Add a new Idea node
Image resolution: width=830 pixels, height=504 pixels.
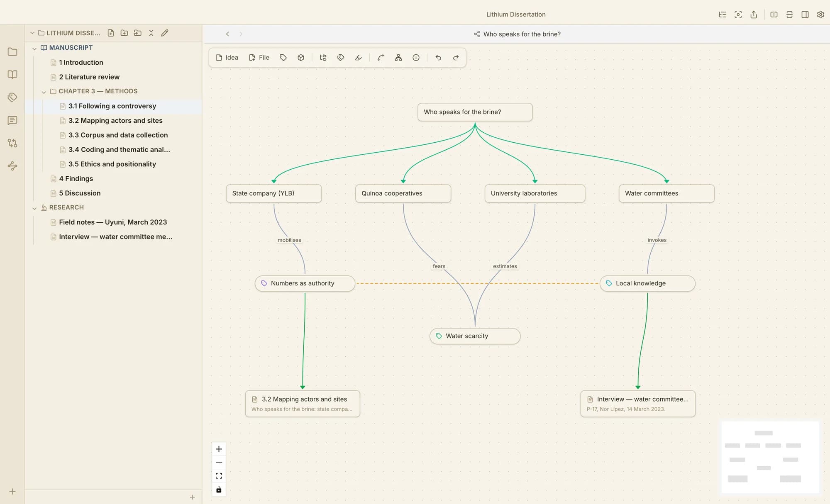tap(227, 58)
